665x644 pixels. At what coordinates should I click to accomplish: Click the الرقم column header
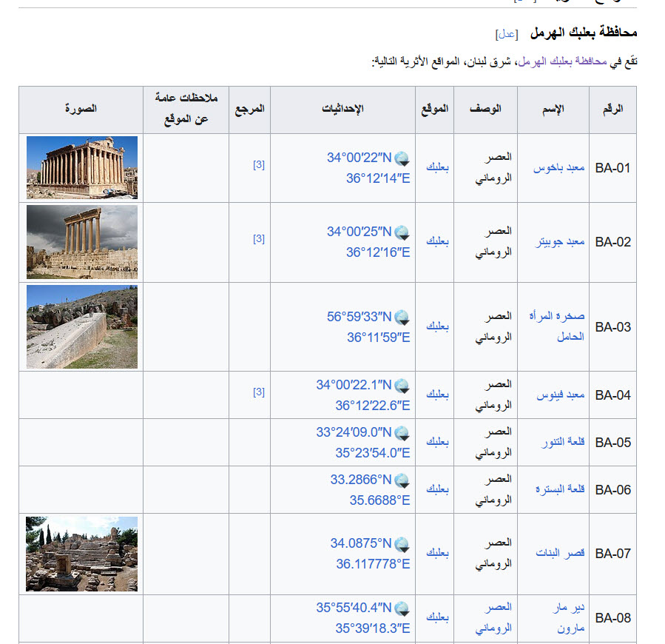point(612,109)
